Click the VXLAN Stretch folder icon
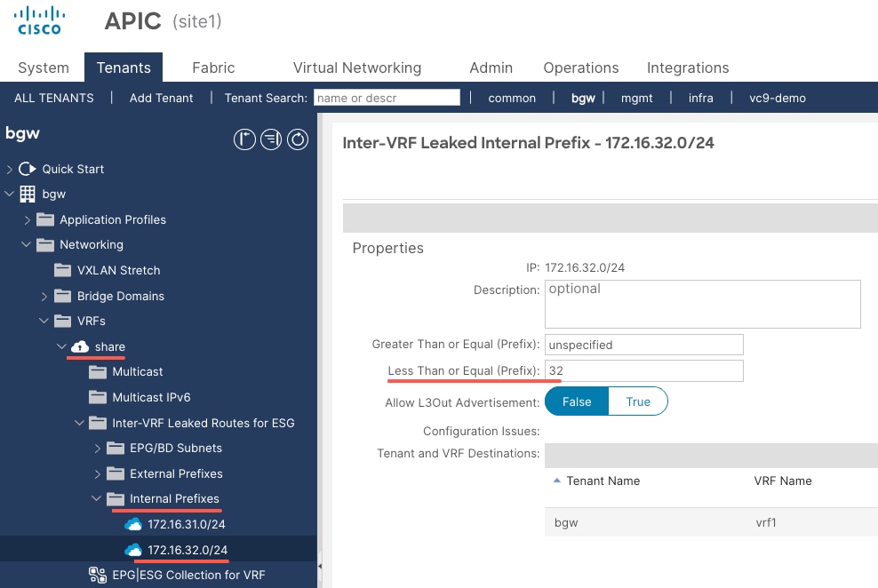 pyautogui.click(x=63, y=270)
